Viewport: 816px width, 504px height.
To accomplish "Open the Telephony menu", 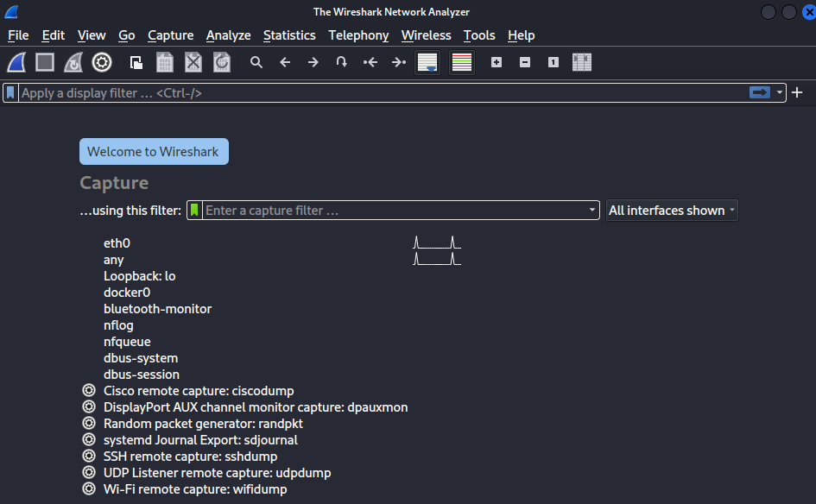I will [358, 35].
